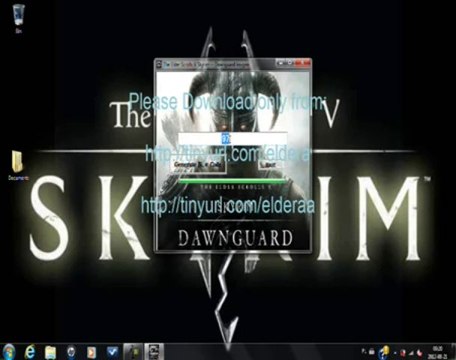
Task: Launch Internet Explorer from the taskbar
Action: coord(30,352)
